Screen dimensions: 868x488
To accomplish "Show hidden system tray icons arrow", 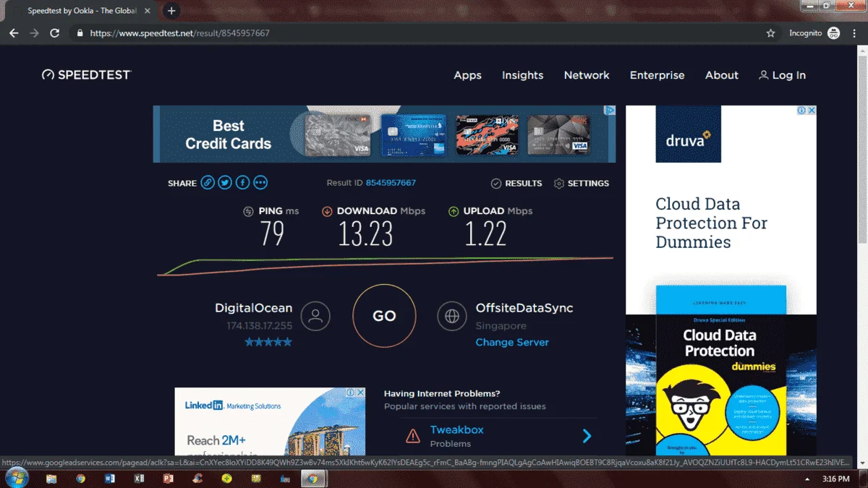I will [x=807, y=479].
